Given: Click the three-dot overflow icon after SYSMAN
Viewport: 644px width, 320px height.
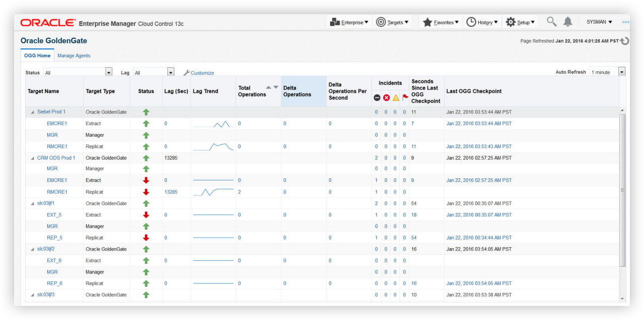Looking at the screenshot, I should (x=626, y=22).
